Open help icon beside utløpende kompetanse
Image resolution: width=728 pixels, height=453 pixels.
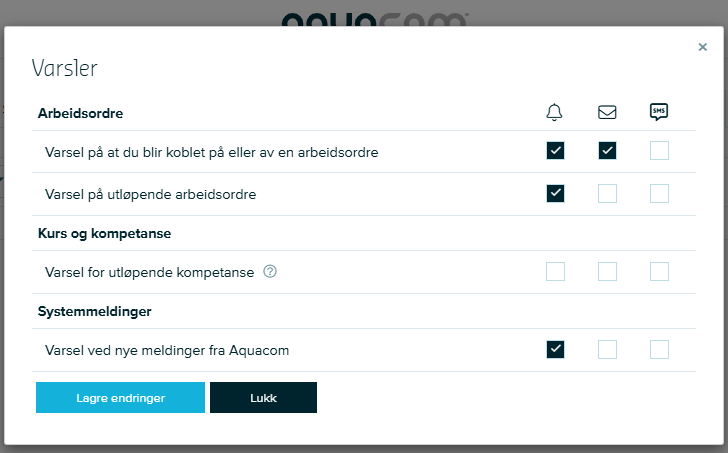coord(270,272)
